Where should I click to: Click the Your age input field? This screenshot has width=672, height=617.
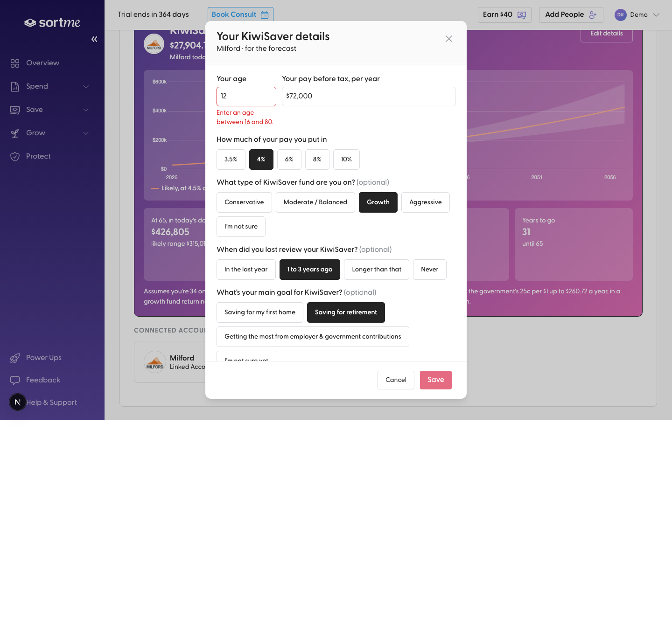[246, 97]
